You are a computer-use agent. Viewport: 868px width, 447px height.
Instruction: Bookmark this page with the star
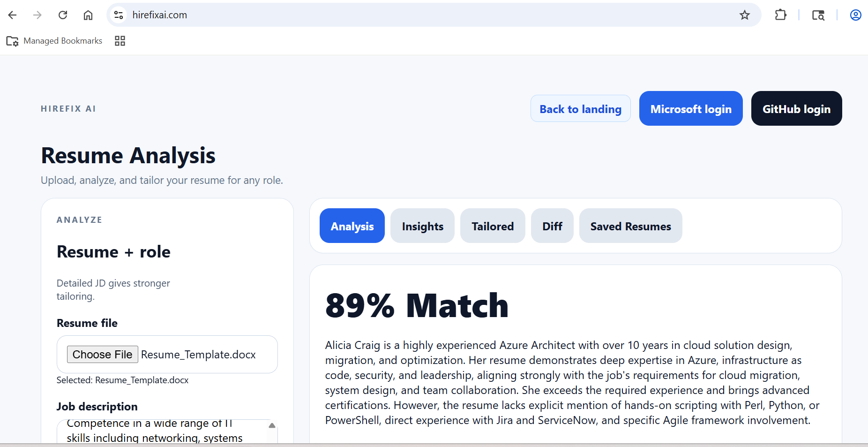[745, 15]
